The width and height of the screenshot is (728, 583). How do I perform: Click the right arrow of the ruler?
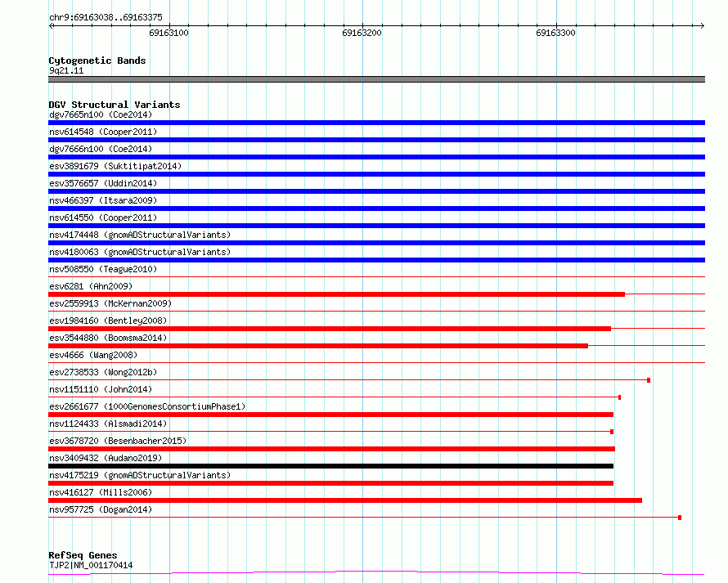pyautogui.click(x=703, y=25)
